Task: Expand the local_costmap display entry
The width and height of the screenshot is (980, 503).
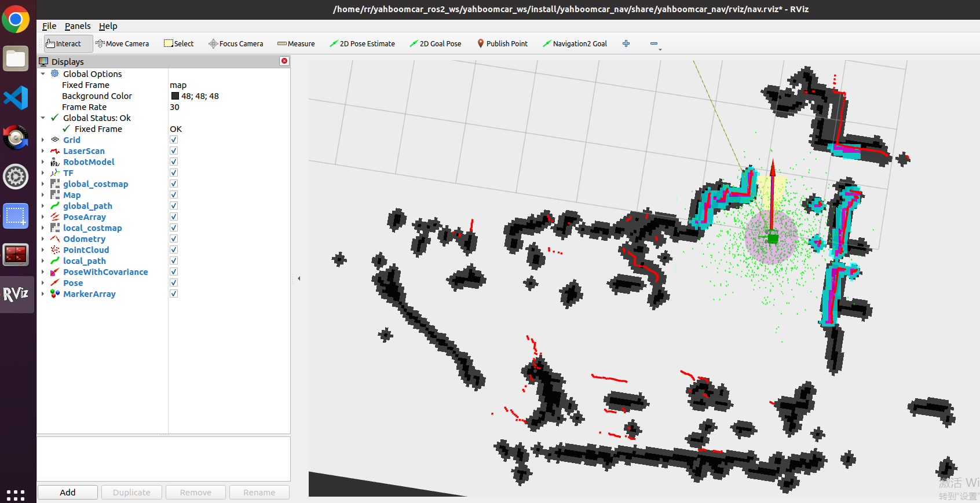Action: point(43,228)
